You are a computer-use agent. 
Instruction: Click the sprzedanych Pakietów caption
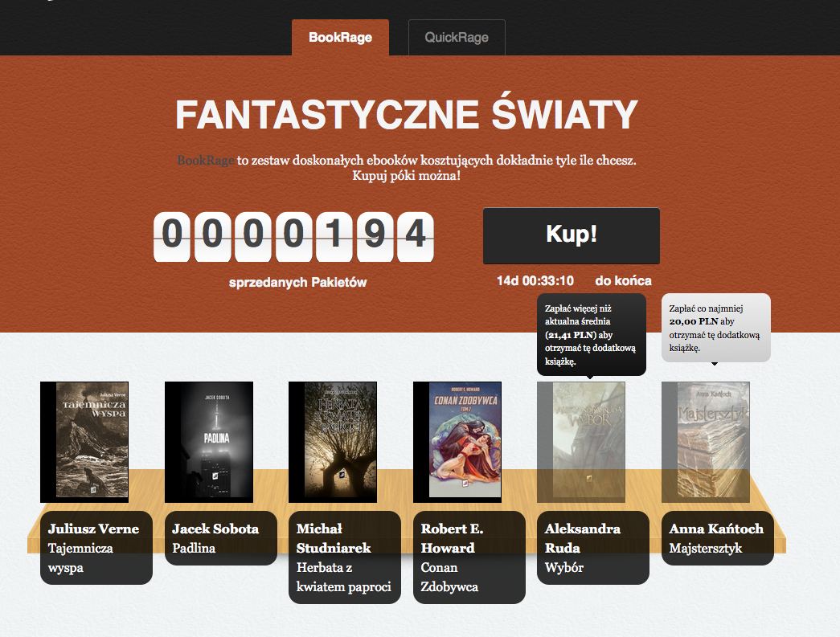298,282
